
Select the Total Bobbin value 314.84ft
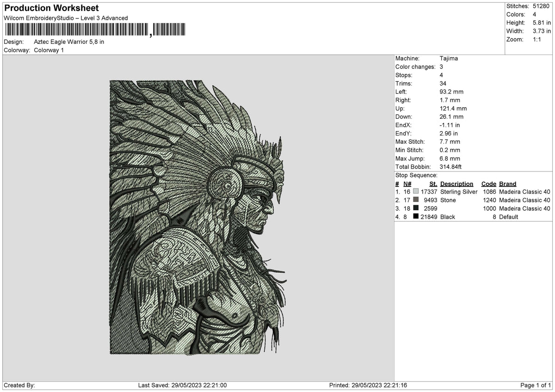[x=450, y=167]
